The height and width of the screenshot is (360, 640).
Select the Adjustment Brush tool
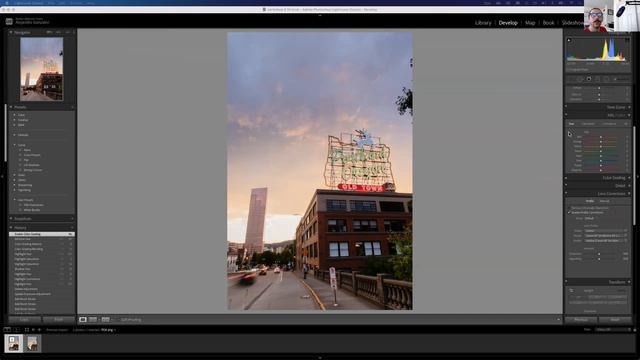point(621,79)
